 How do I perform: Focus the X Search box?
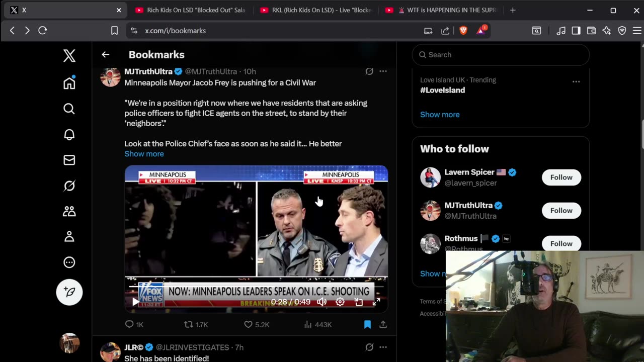(x=501, y=55)
